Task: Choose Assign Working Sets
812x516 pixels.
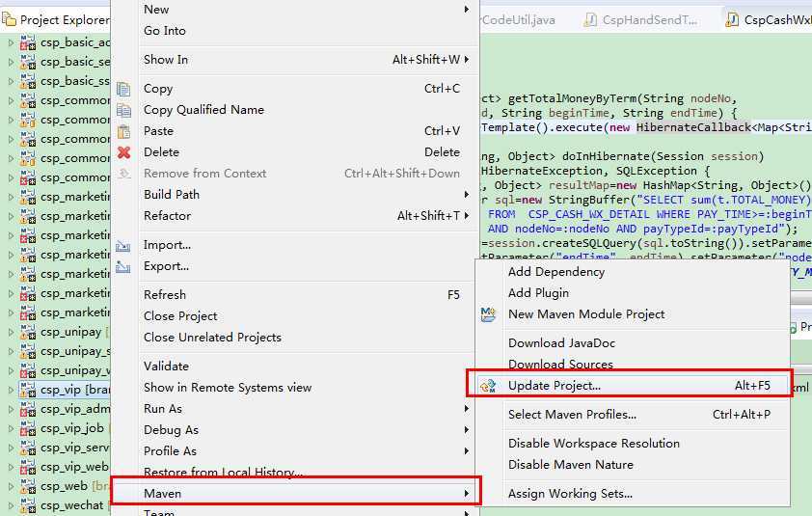Action: [633, 494]
